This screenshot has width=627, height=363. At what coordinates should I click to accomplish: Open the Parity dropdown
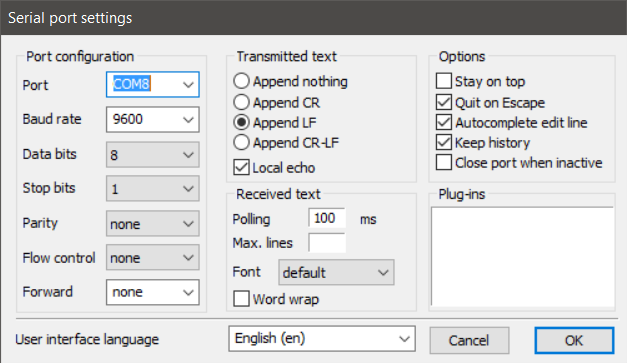click(x=152, y=223)
